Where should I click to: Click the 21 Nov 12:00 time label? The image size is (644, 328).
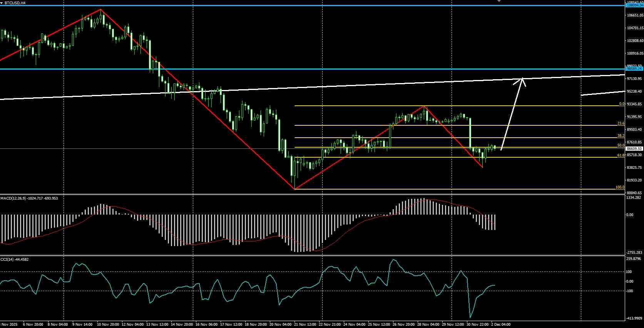(x=305, y=325)
